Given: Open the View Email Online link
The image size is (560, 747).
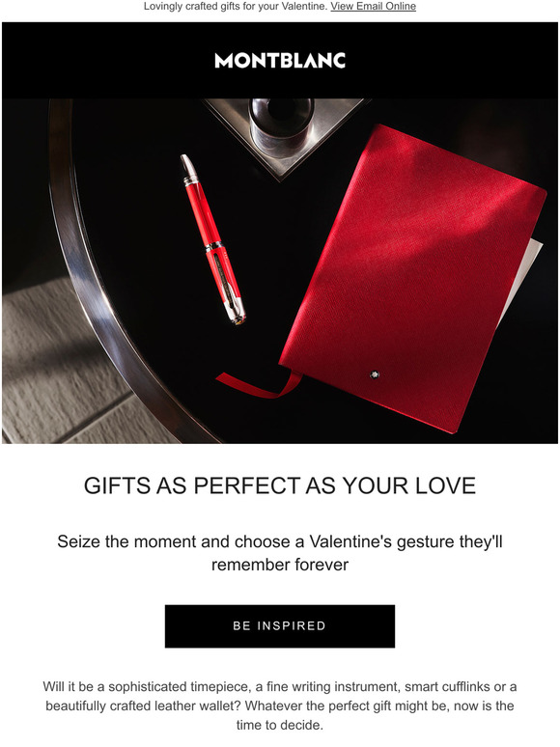Looking at the screenshot, I should click(x=374, y=6).
